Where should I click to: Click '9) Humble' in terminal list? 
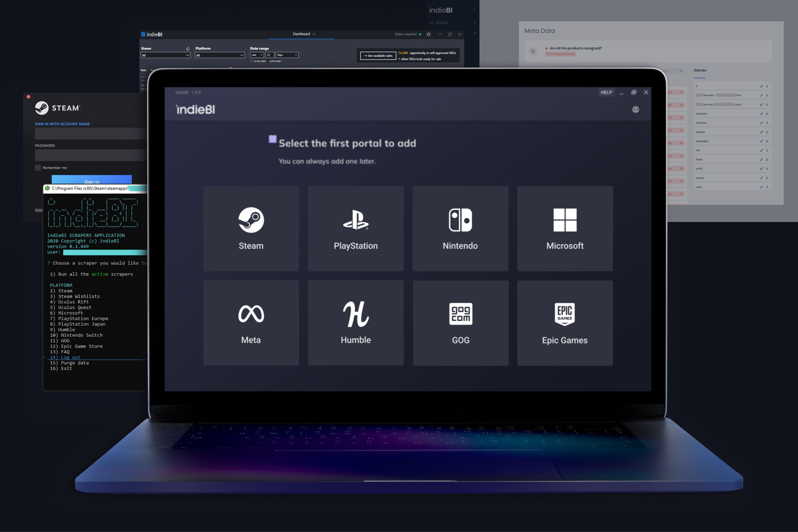(62, 329)
